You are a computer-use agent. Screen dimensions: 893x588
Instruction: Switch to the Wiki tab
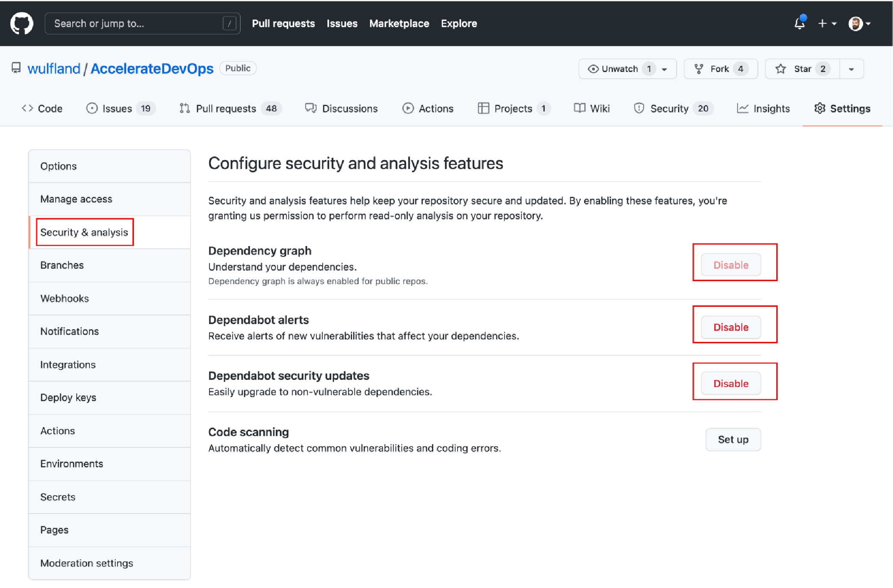coord(592,109)
